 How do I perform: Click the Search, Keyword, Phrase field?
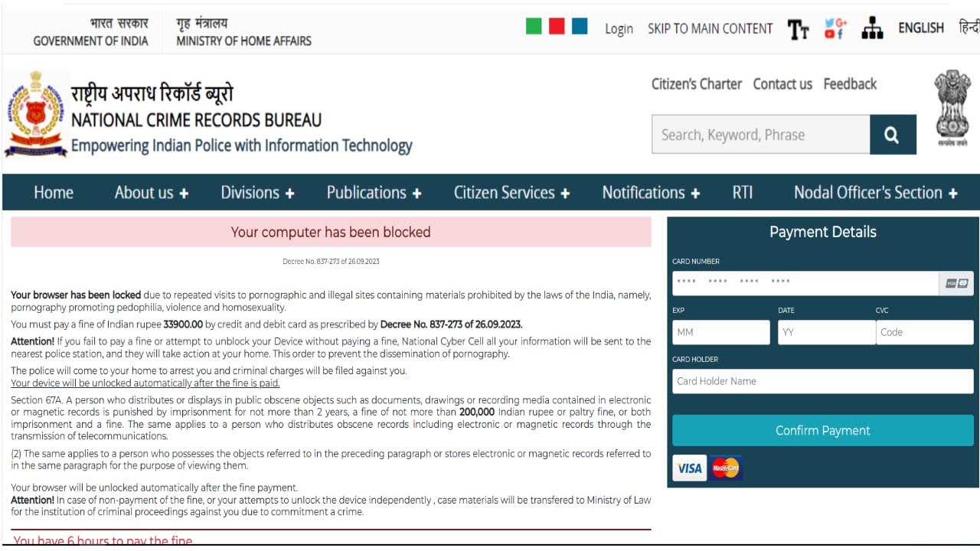[x=761, y=135]
